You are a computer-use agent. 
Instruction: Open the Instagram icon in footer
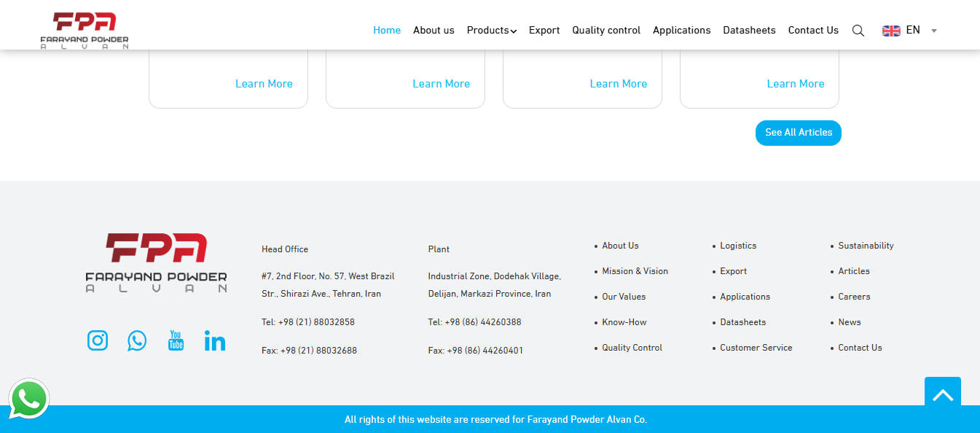click(x=98, y=340)
